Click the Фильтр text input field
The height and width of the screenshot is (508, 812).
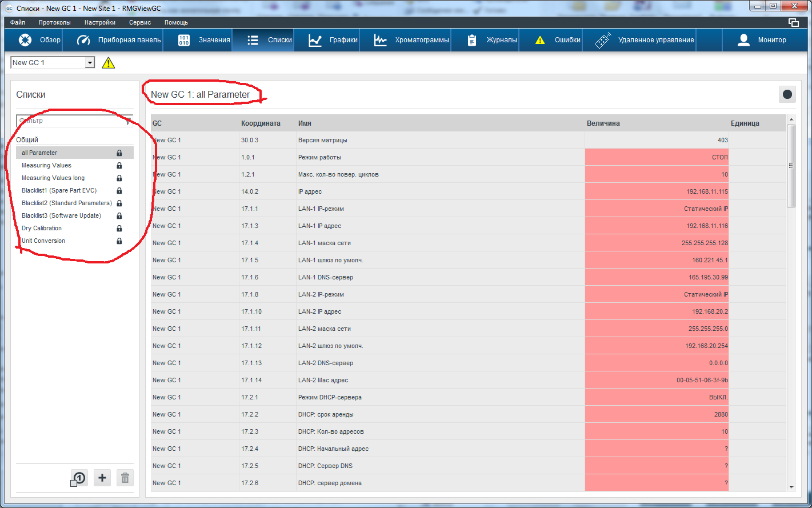click(69, 121)
